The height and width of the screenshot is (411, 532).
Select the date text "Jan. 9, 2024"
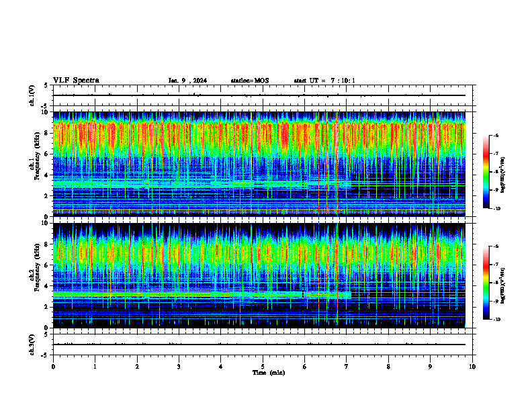(x=187, y=81)
